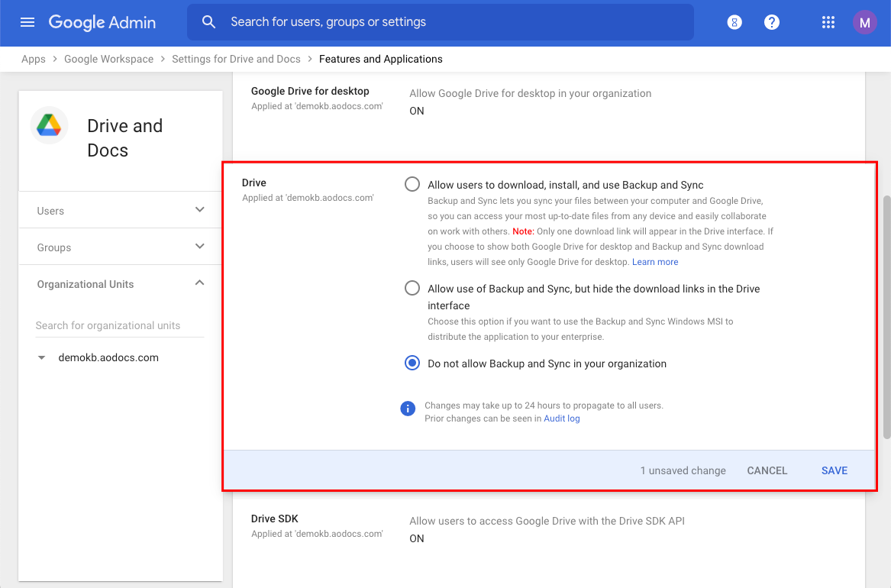
Task: Click the '1 unsaved change' text
Action: click(683, 470)
